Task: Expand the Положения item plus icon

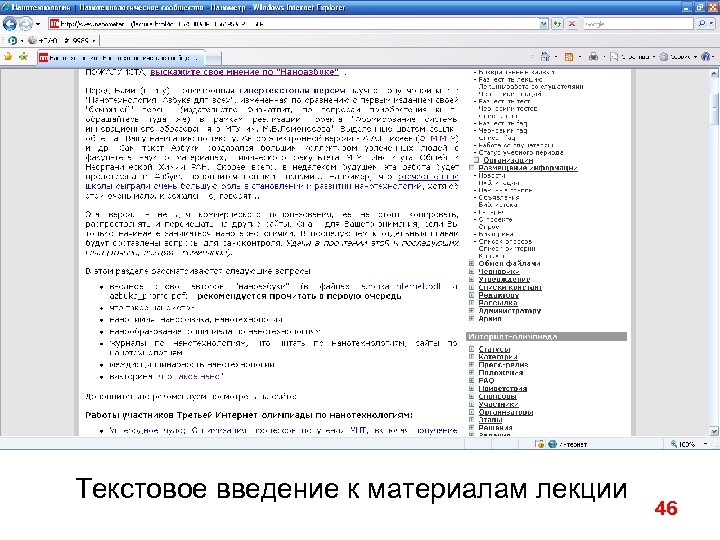Action: [x=471, y=372]
